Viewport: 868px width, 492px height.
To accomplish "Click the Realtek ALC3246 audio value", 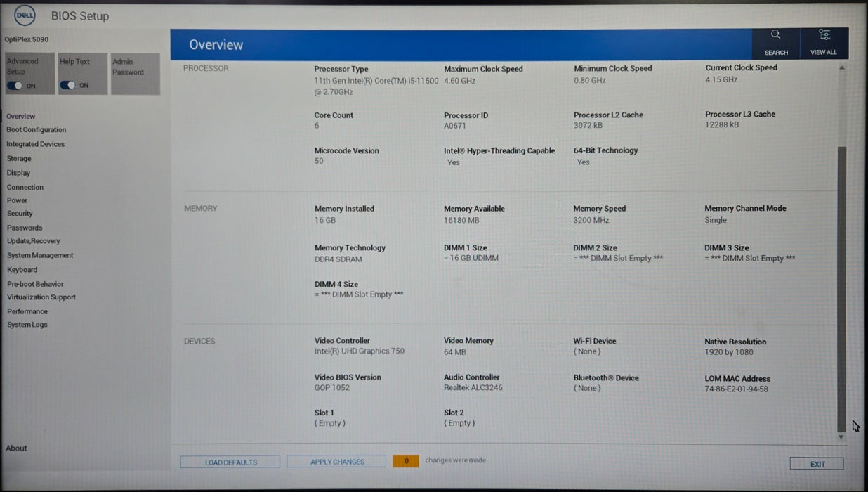I will pos(473,387).
